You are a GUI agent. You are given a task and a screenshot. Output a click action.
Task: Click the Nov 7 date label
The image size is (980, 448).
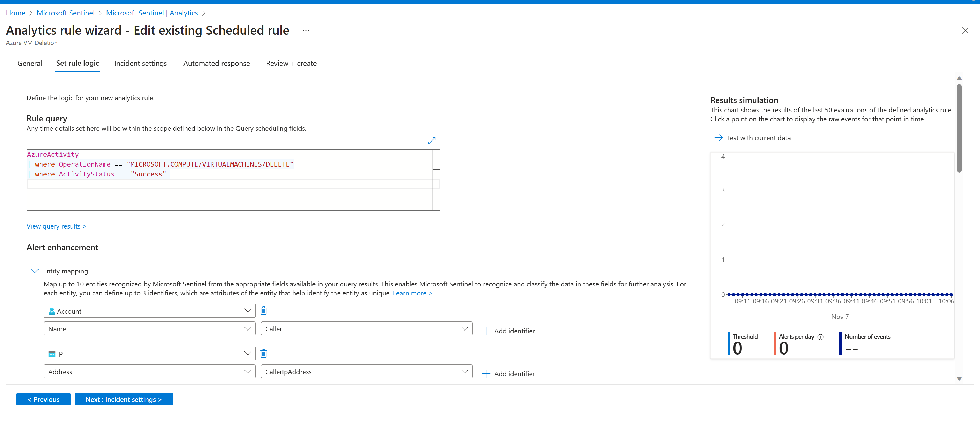[840, 317]
